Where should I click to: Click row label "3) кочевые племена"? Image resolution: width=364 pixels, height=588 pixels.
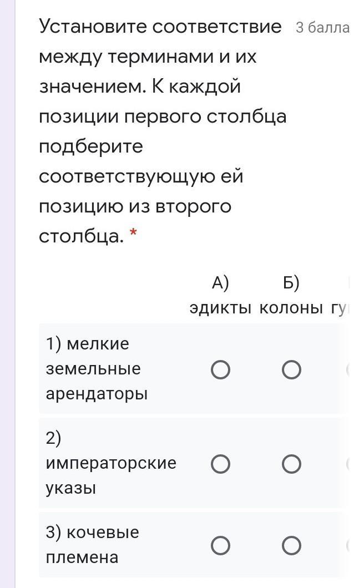click(x=93, y=545)
